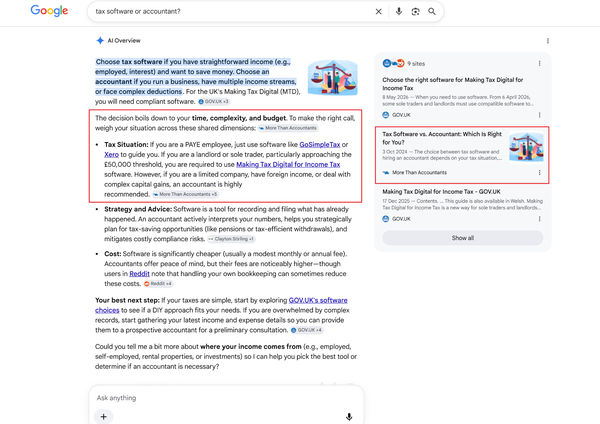Open the 9 sites panel options menu
600x424 pixels.
tap(539, 64)
